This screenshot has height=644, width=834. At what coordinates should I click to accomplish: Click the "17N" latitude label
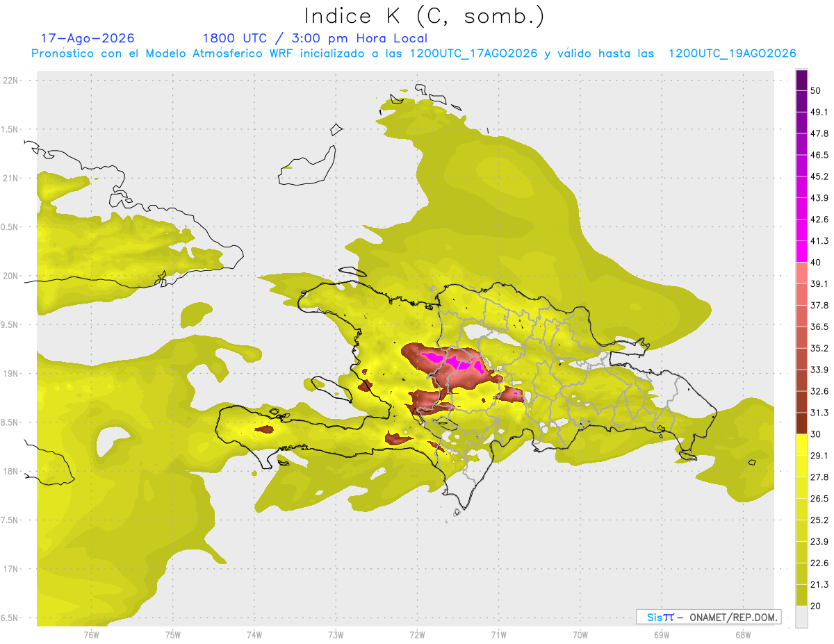point(12,570)
